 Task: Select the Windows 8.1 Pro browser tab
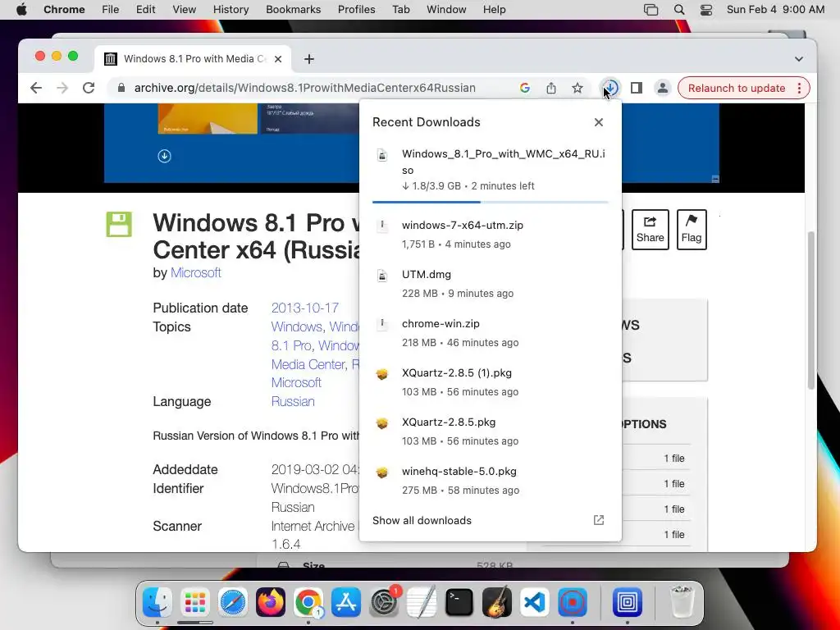click(x=193, y=59)
